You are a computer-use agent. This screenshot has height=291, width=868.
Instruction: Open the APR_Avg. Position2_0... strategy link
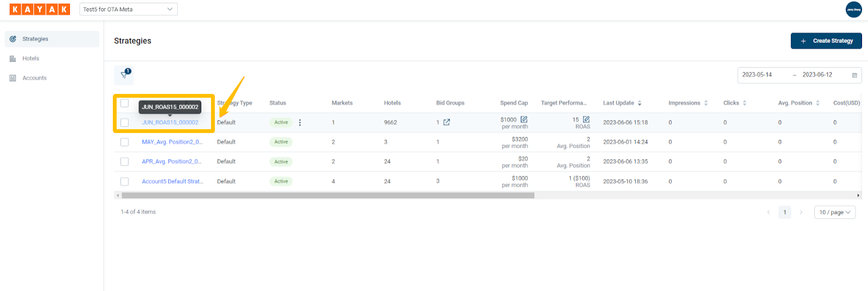click(x=171, y=162)
